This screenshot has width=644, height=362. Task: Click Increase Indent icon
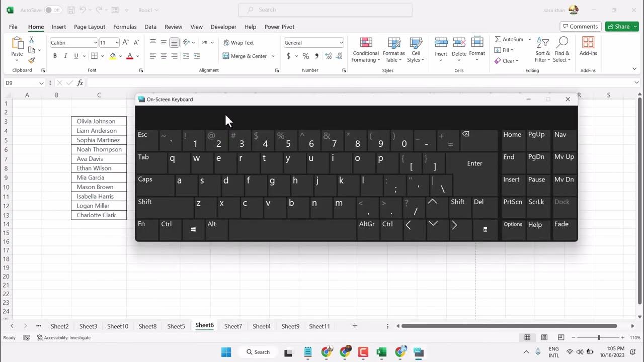tap(197, 56)
